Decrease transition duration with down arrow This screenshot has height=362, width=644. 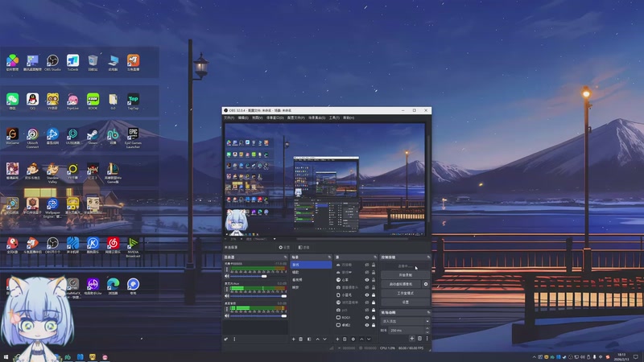[427, 331]
